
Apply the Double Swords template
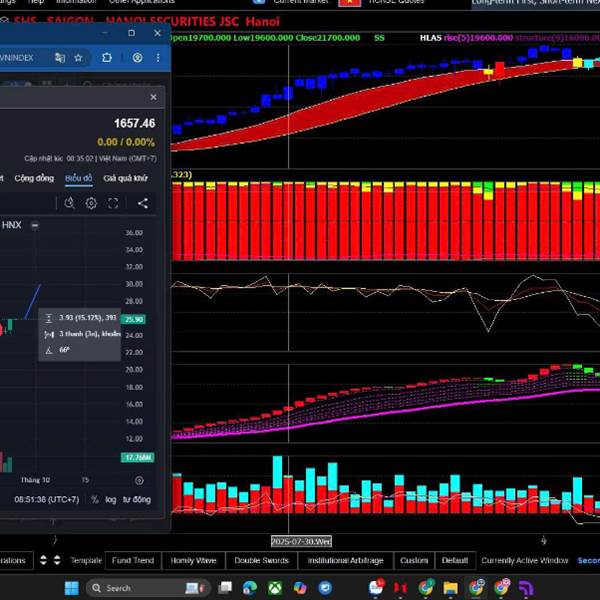click(261, 561)
